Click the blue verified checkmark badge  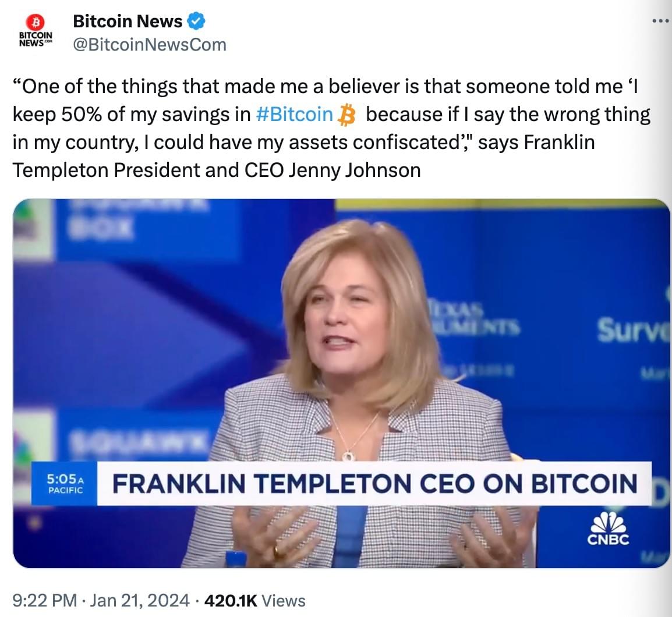click(x=196, y=22)
